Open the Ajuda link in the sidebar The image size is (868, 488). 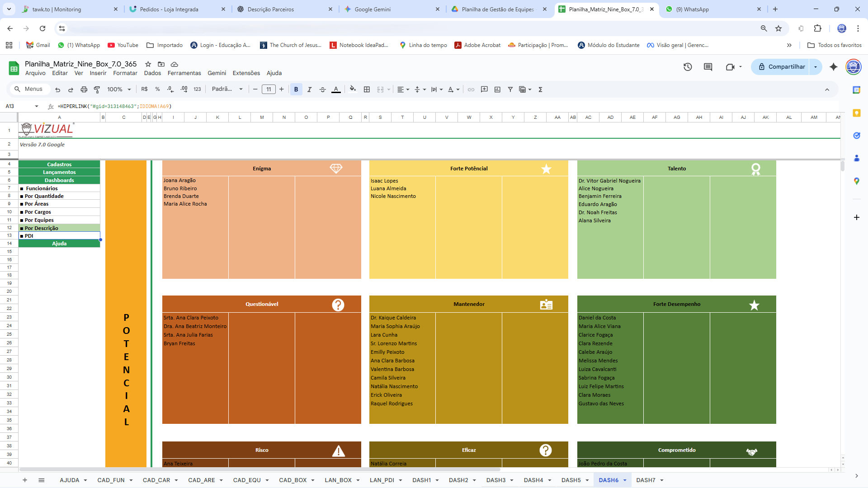click(x=59, y=243)
